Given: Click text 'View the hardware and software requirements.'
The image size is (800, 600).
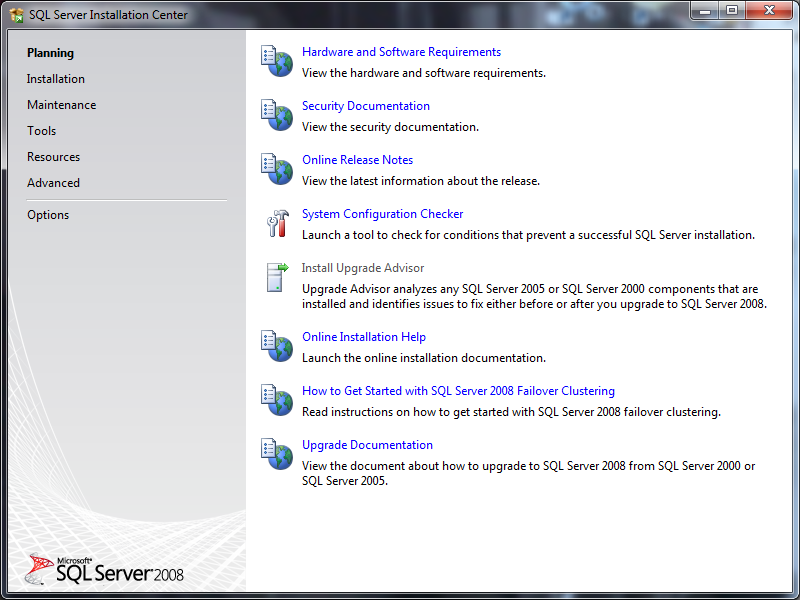Looking at the screenshot, I should point(424,73).
